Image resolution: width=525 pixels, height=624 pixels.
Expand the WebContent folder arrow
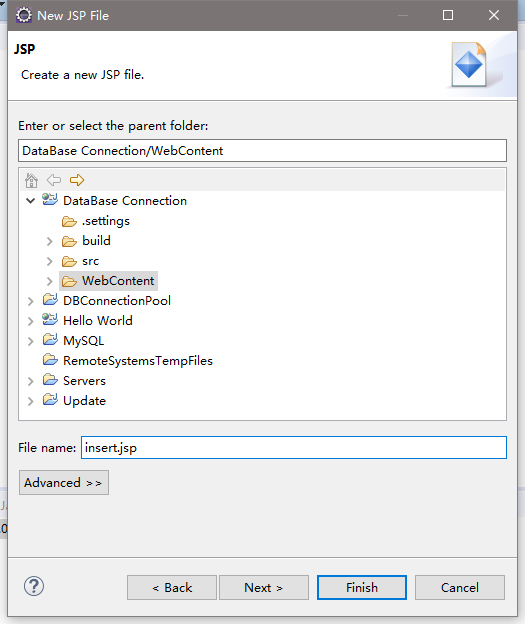[x=50, y=281]
